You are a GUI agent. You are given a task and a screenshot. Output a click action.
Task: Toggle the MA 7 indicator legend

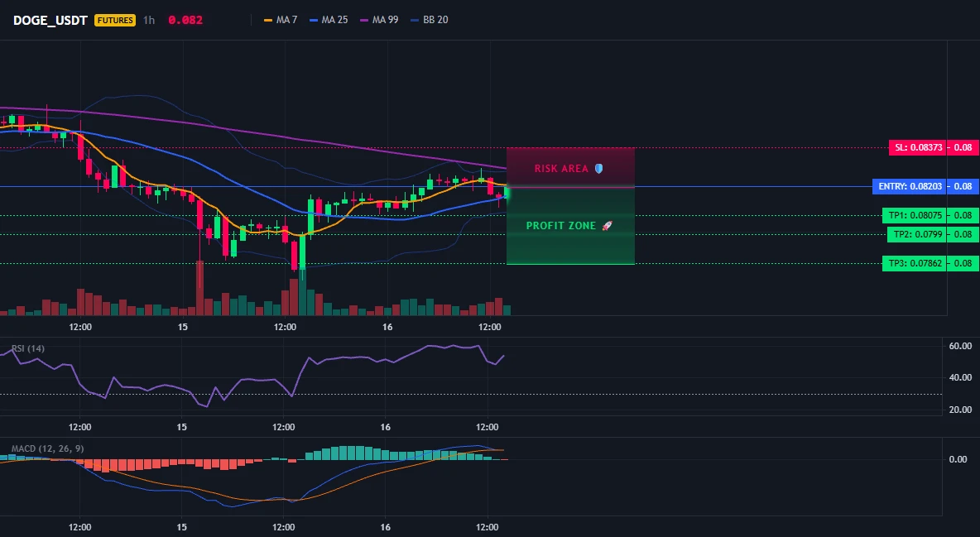[281, 20]
